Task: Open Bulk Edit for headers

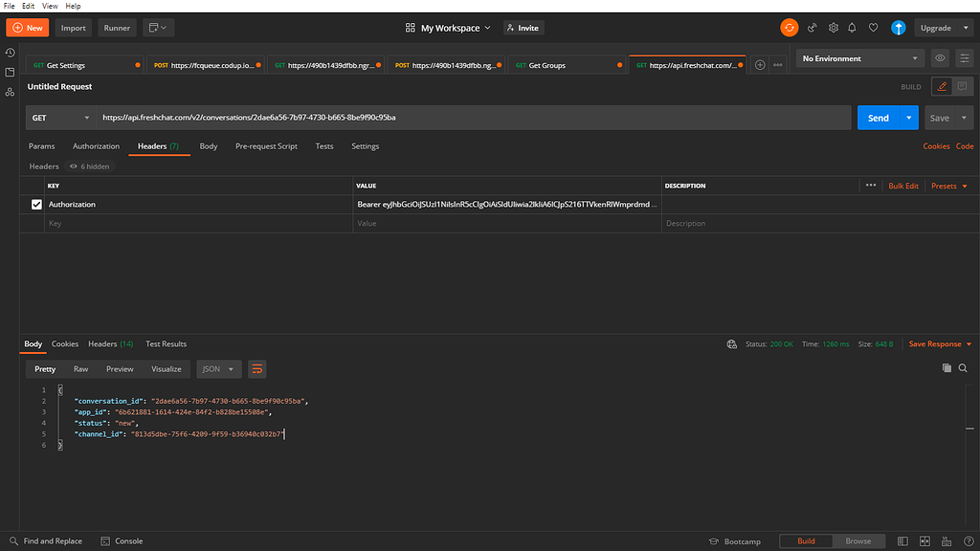Action: [903, 185]
